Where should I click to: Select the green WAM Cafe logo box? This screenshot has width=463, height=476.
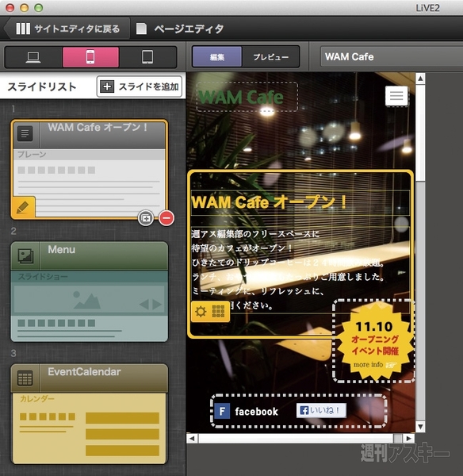(x=247, y=97)
